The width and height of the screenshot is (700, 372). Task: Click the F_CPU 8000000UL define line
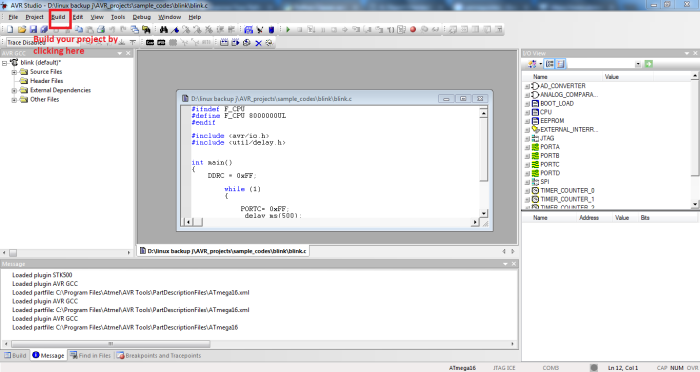(x=238, y=116)
